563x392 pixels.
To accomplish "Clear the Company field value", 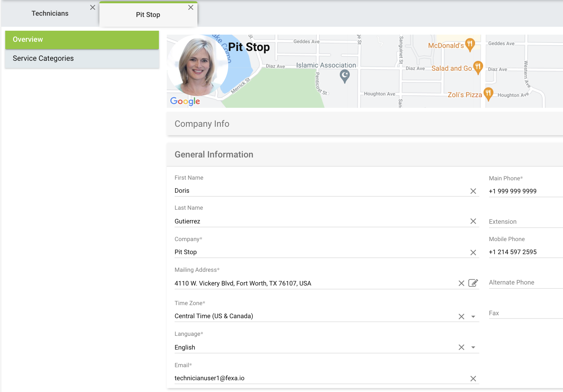I will [x=473, y=253].
